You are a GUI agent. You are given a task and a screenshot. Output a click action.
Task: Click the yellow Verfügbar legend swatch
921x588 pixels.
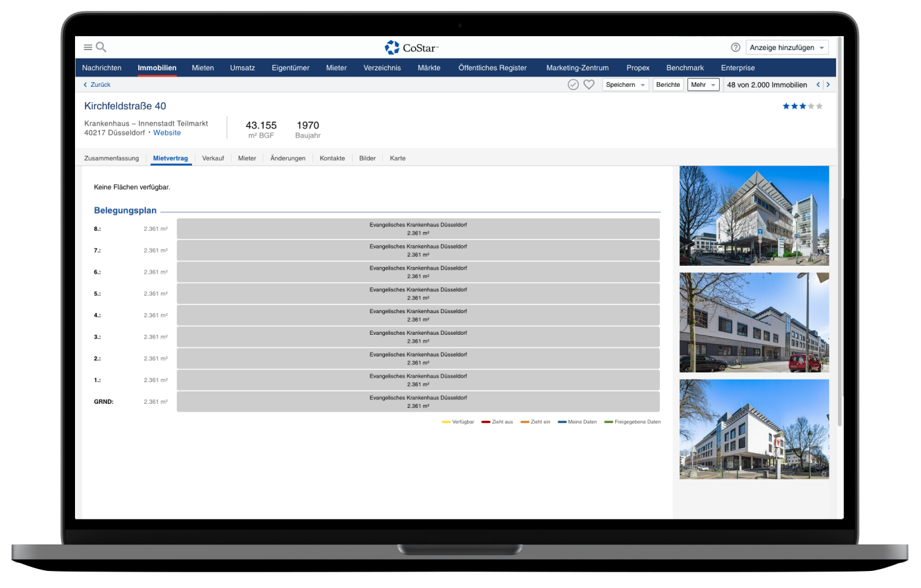click(446, 422)
